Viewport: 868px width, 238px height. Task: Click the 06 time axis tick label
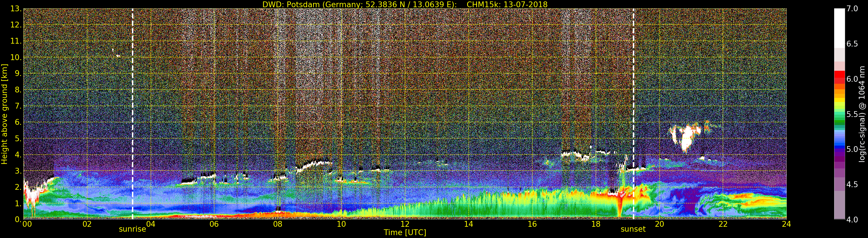coord(214,224)
